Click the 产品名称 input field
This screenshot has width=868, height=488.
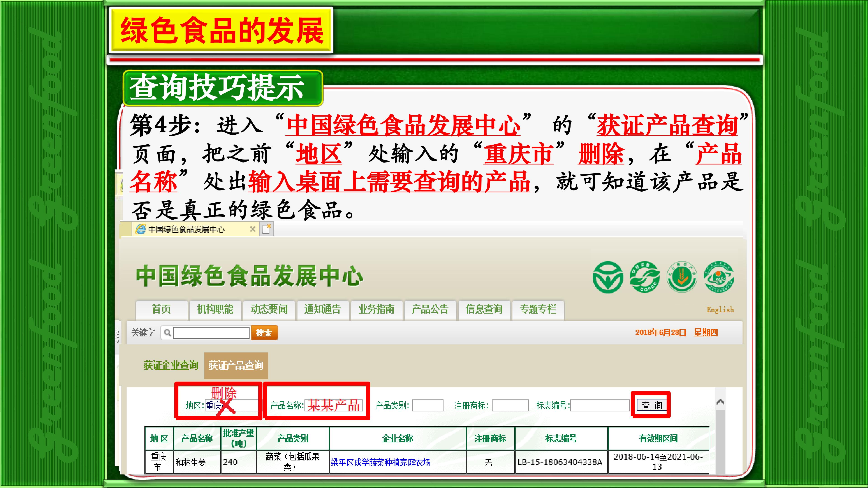[x=334, y=405]
